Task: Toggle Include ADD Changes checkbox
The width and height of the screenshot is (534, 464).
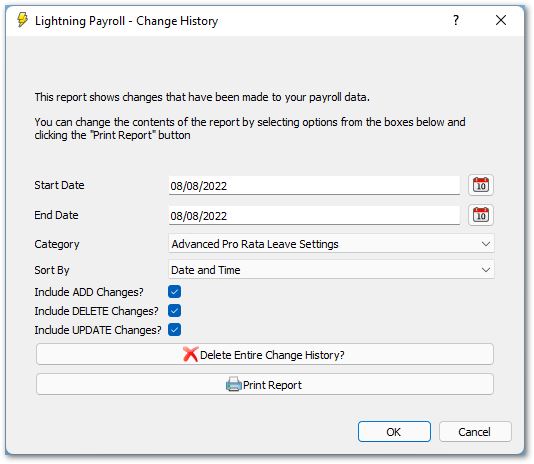Action: pos(174,292)
